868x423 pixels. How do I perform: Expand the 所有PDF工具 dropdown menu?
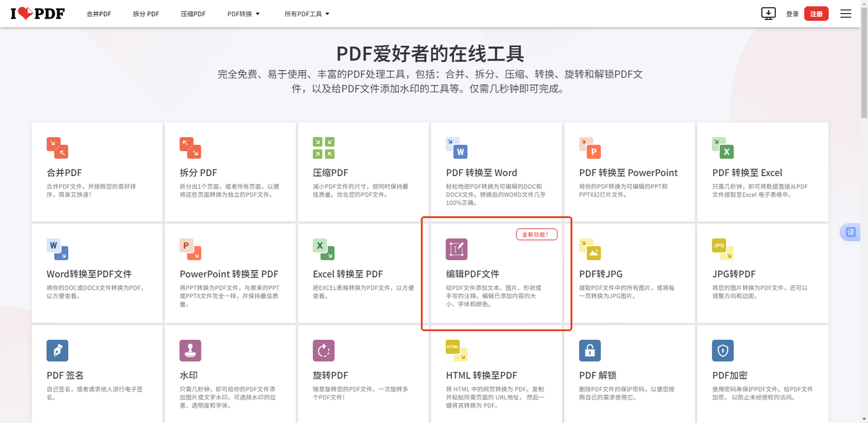307,14
